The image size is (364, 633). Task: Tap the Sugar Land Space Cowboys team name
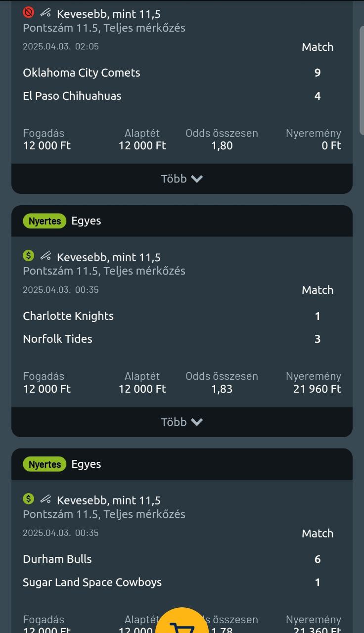point(92,582)
